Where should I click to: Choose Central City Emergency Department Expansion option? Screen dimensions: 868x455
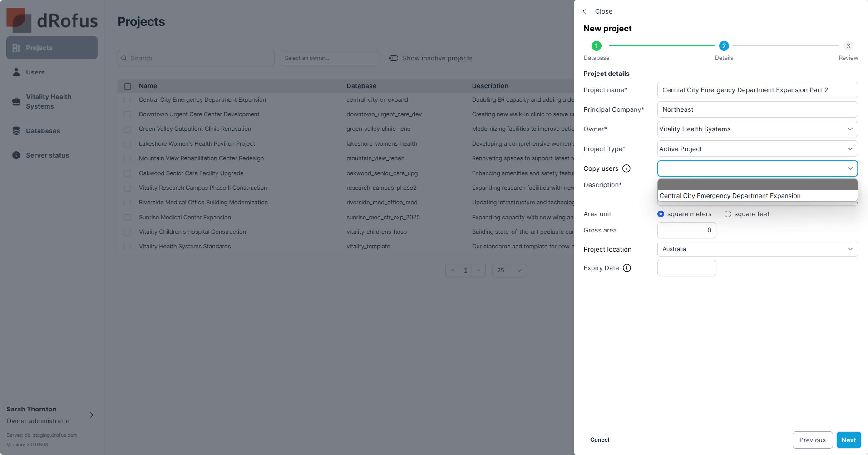[757, 195]
